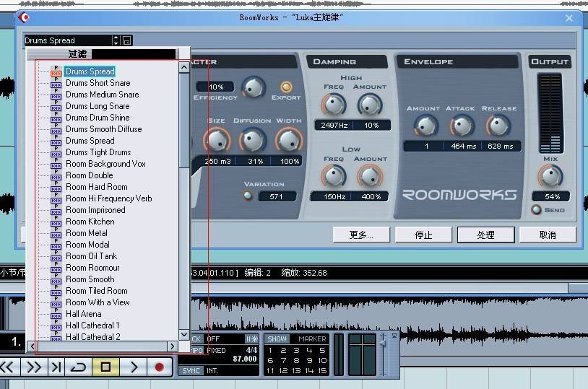The height and width of the screenshot is (389, 588).
Task: Select the Hall Arena preset
Action: point(84,314)
